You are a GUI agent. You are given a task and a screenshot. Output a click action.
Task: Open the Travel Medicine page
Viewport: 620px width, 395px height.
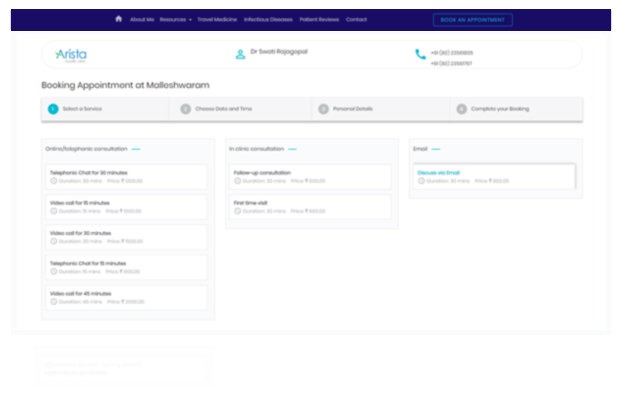click(217, 19)
